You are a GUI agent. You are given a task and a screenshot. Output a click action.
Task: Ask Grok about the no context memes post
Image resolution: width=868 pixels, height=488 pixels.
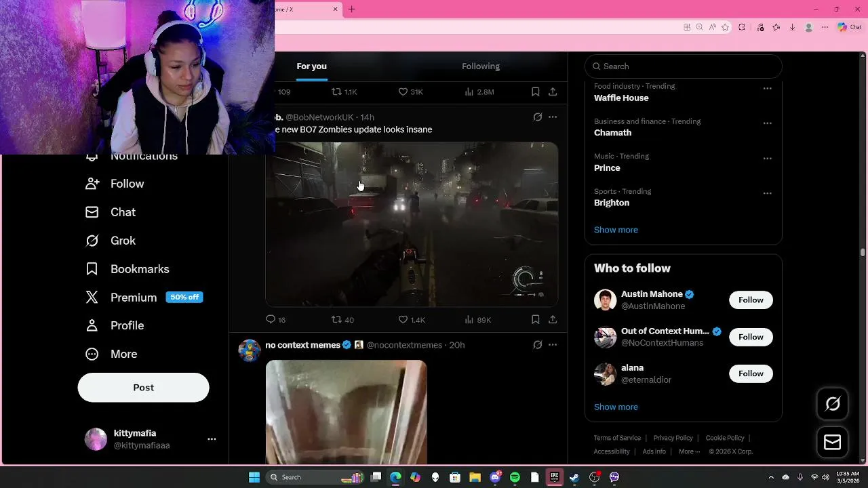(x=538, y=345)
